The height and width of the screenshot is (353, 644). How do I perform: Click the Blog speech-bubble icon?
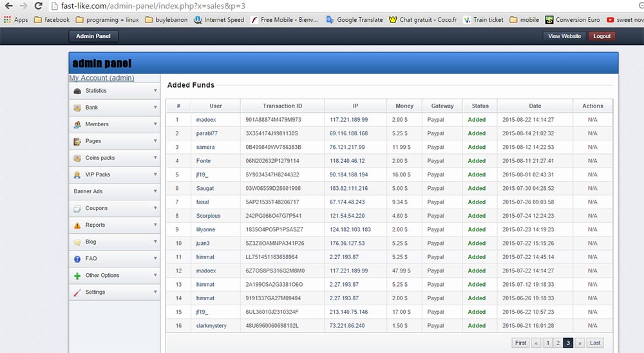(77, 242)
